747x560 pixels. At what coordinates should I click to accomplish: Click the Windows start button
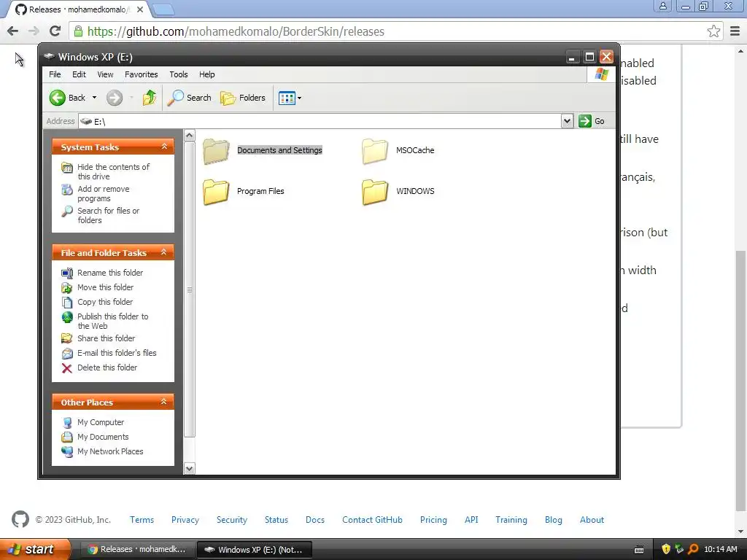tap(34, 549)
